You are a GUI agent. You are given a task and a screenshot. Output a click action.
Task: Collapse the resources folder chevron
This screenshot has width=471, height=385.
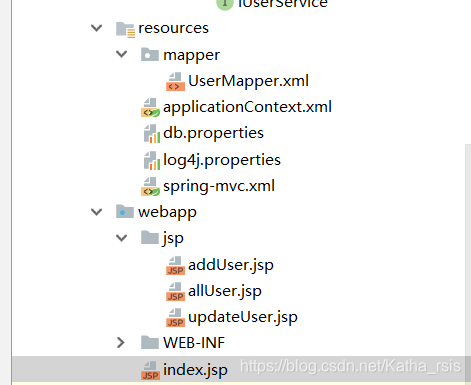(x=96, y=28)
